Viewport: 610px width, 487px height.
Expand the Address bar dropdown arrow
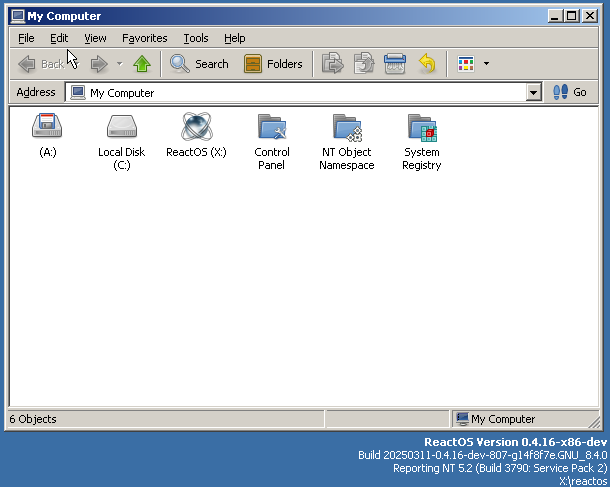[x=533, y=93]
